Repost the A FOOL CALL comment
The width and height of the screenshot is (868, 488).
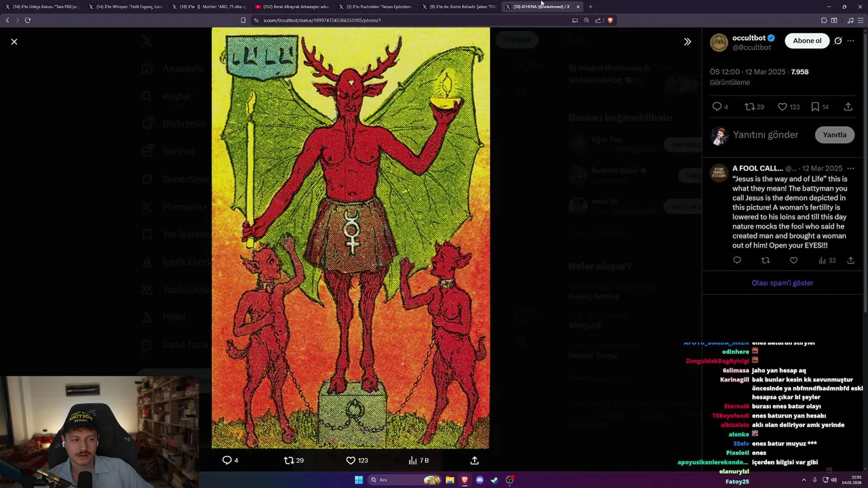click(x=766, y=260)
